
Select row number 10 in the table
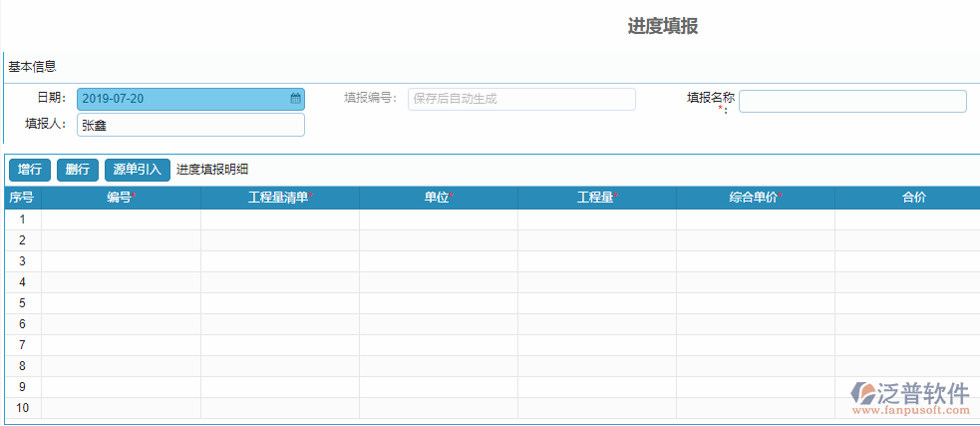pyautogui.click(x=22, y=408)
